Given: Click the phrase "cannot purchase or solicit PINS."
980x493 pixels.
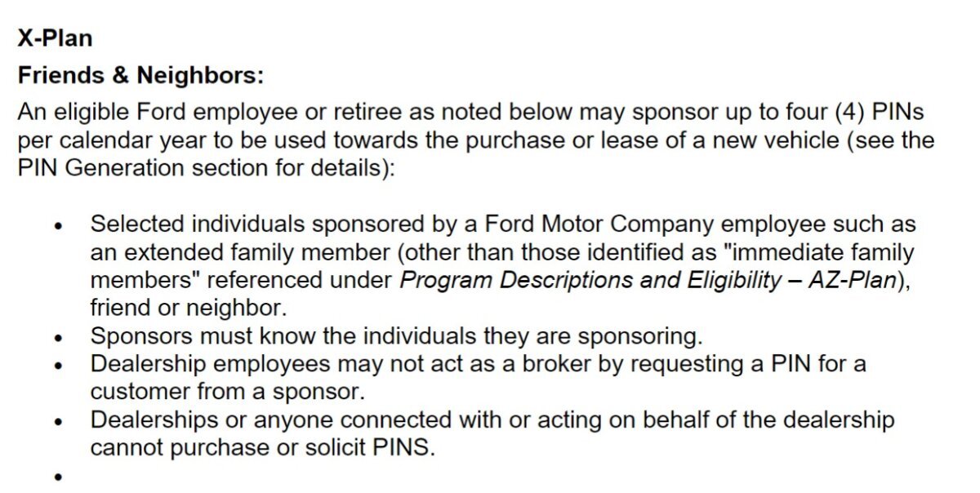Looking at the screenshot, I should [263, 448].
